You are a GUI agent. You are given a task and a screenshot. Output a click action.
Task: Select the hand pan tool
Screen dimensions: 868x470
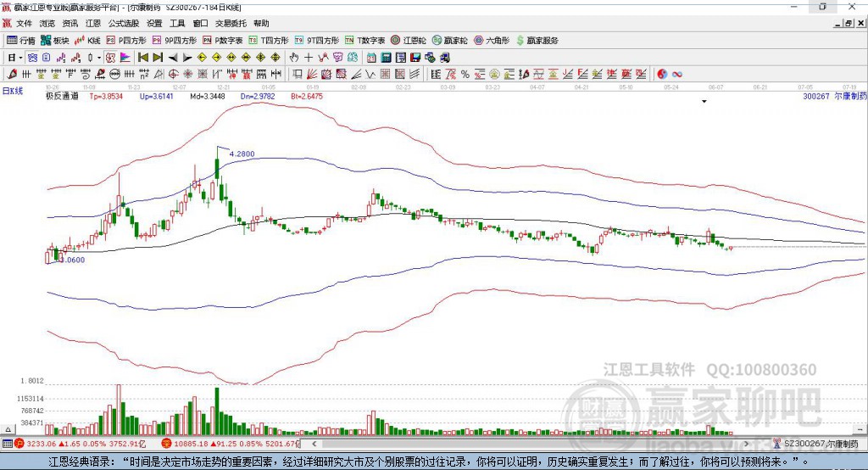tap(294, 58)
